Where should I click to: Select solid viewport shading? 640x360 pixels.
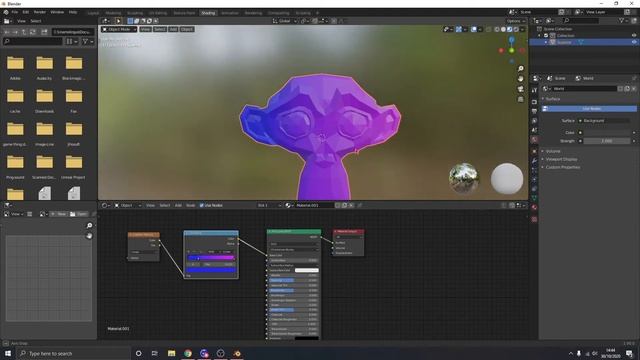click(x=503, y=29)
